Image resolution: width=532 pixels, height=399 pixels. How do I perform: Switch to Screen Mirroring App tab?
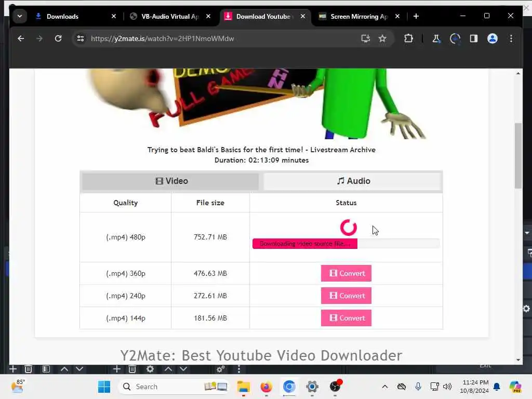[359, 16]
